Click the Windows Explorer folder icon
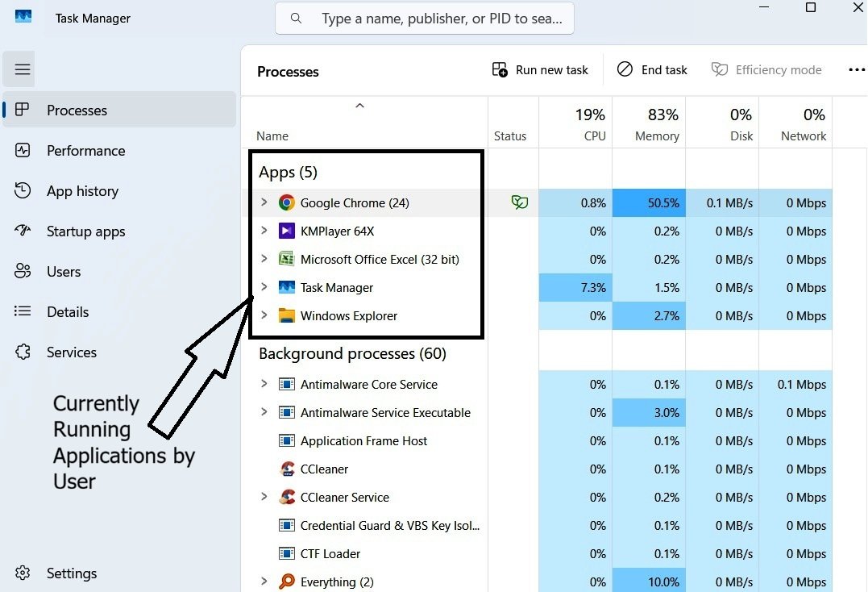868x592 pixels. [287, 315]
